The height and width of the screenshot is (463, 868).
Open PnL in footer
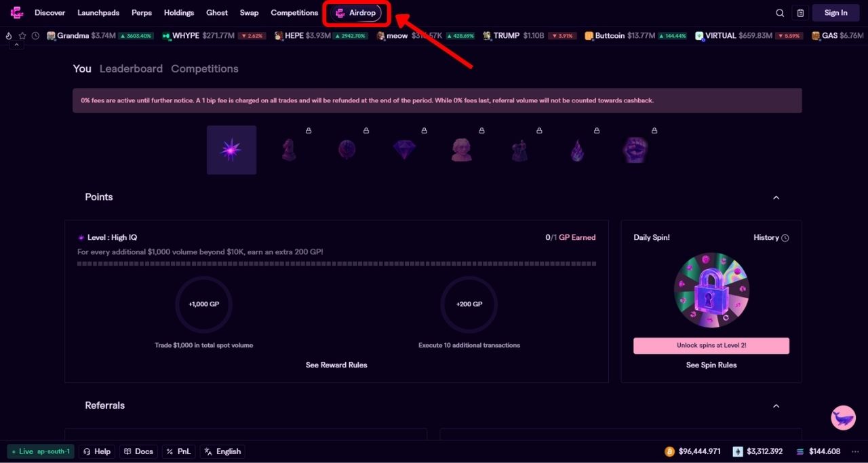179,451
